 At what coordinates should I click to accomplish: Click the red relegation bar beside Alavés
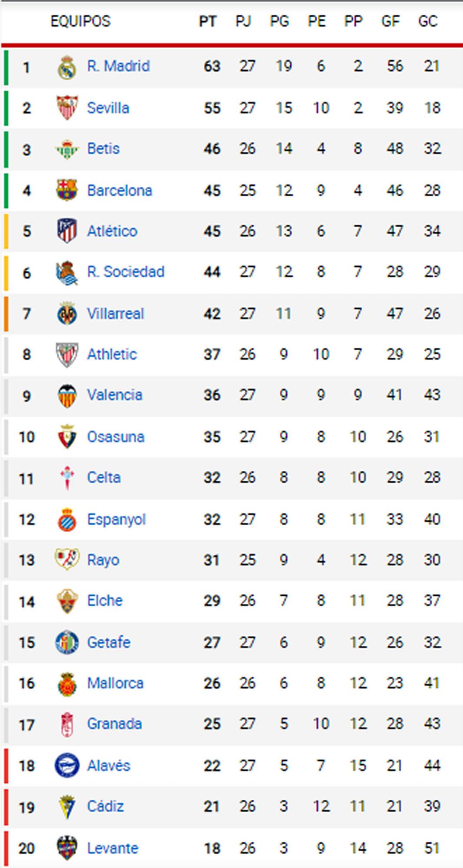[6, 766]
